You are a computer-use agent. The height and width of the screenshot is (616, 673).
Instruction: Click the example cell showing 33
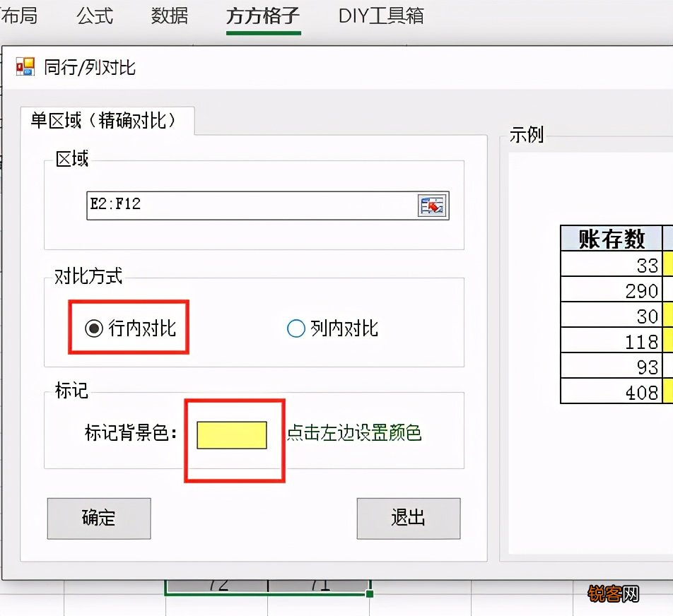611,263
